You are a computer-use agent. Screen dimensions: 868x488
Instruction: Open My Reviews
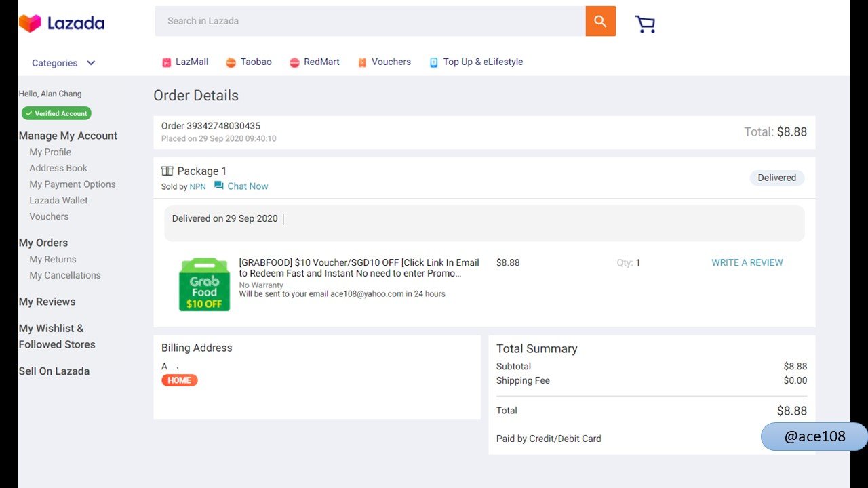click(x=47, y=302)
